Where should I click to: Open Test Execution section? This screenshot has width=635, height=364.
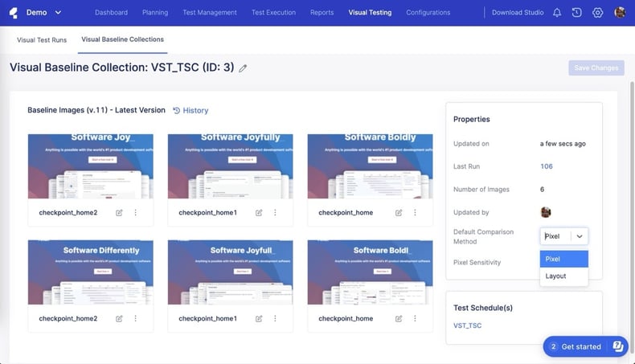pyautogui.click(x=274, y=13)
